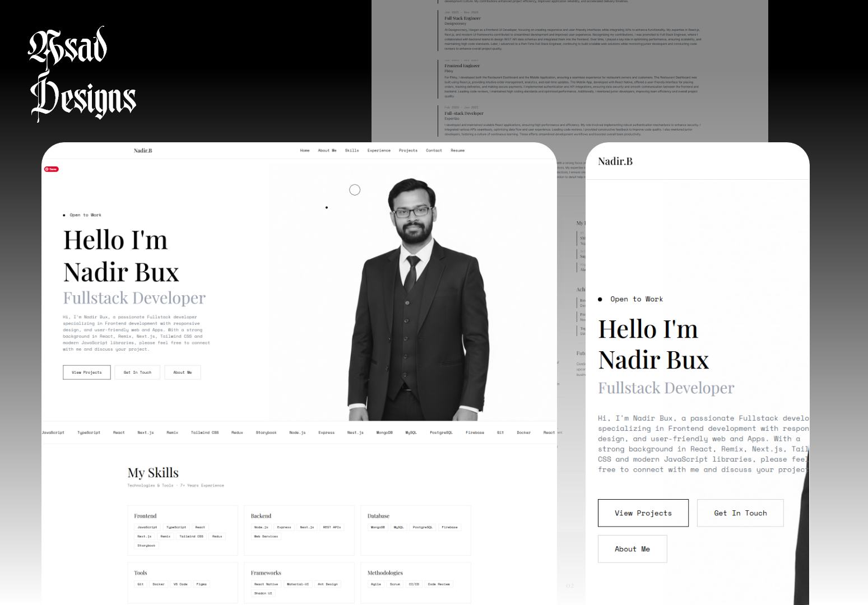The width and height of the screenshot is (868, 605).
Task: Click the "Get In Touch" button
Action: coord(137,372)
